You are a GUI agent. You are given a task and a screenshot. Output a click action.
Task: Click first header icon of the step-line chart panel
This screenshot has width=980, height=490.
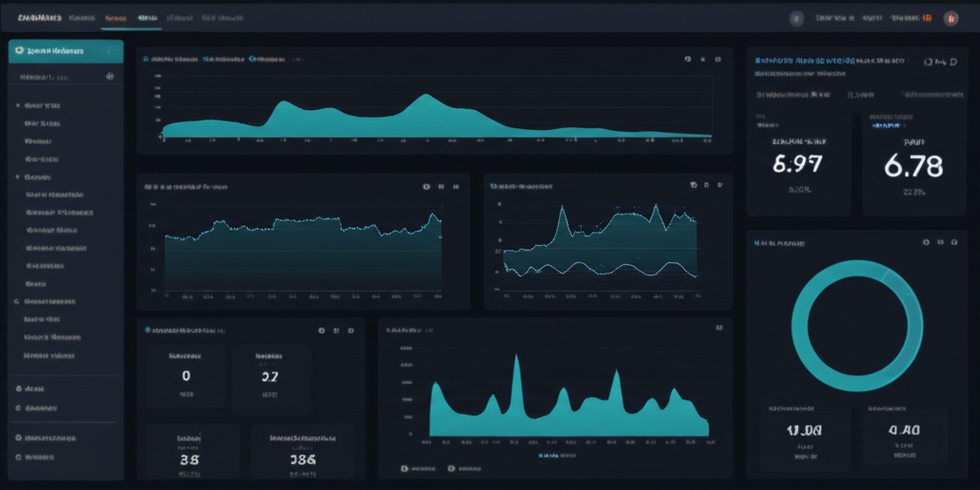pos(425,187)
